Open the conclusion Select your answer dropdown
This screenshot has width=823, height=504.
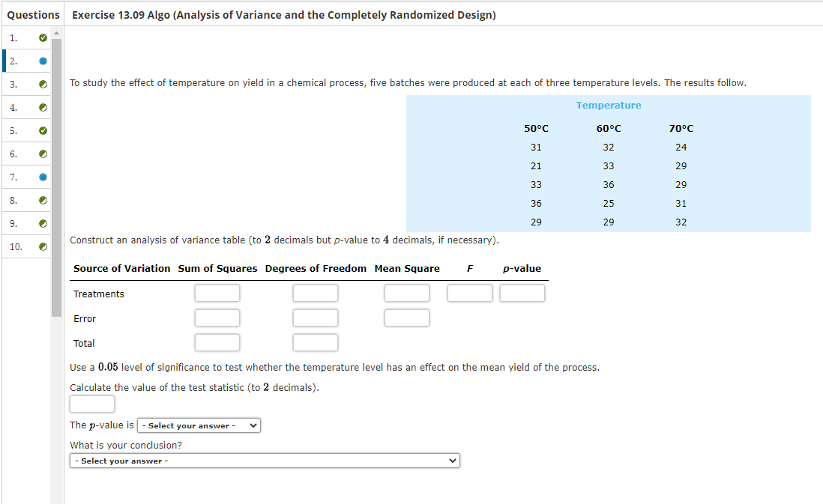click(265, 460)
